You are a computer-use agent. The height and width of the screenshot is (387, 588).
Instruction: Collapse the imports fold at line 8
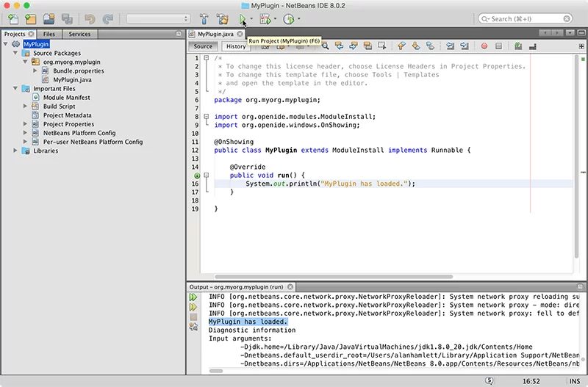207,117
